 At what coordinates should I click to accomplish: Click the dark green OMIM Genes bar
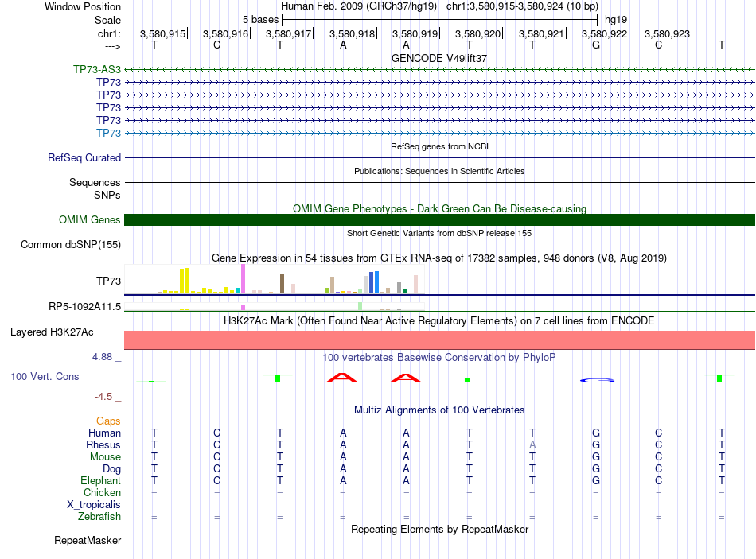point(439,219)
